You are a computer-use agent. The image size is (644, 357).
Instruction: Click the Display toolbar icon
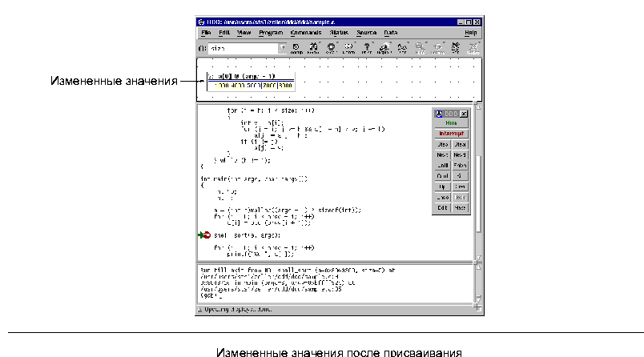coord(385,48)
